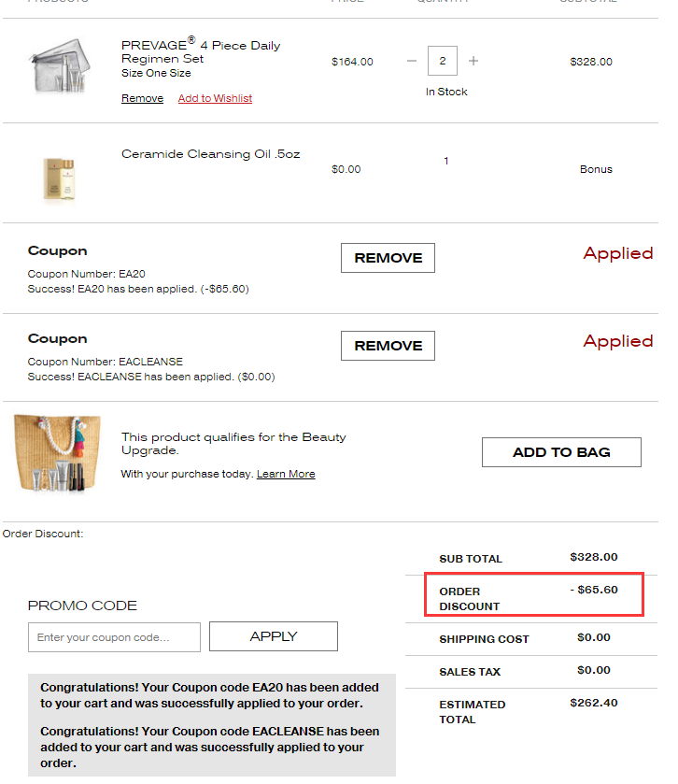Remove the PREVAGE set from cart
Image resolution: width=678 pixels, height=784 pixels.
tap(142, 98)
